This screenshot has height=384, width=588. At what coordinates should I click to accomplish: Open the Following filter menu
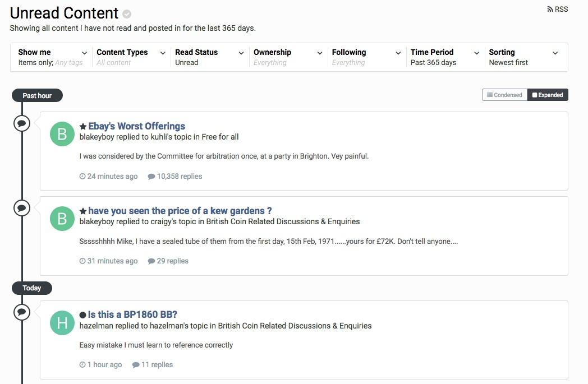click(x=367, y=57)
